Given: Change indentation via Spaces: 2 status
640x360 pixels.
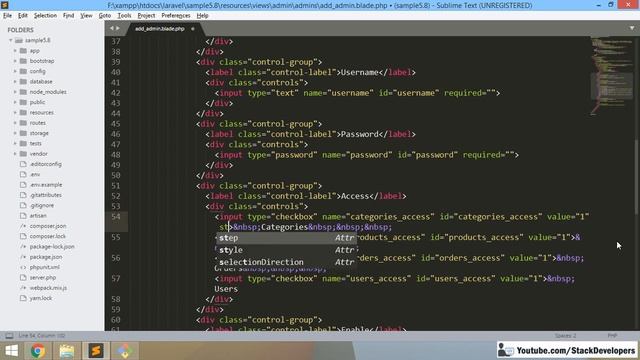Looking at the screenshot, I should [x=565, y=336].
